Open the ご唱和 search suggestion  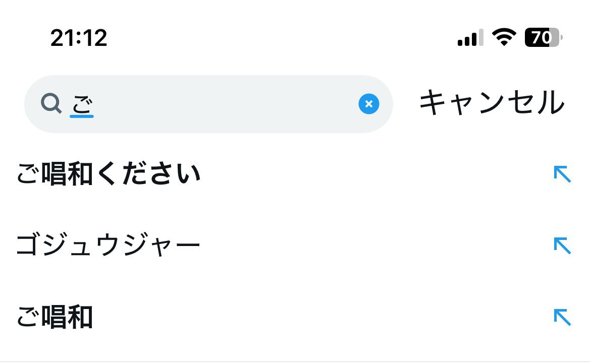pyautogui.click(x=55, y=318)
